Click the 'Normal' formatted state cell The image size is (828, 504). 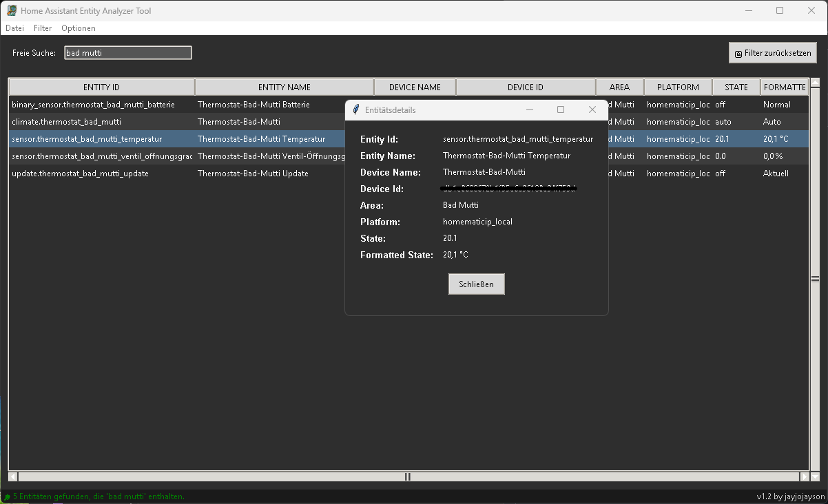[776, 105]
